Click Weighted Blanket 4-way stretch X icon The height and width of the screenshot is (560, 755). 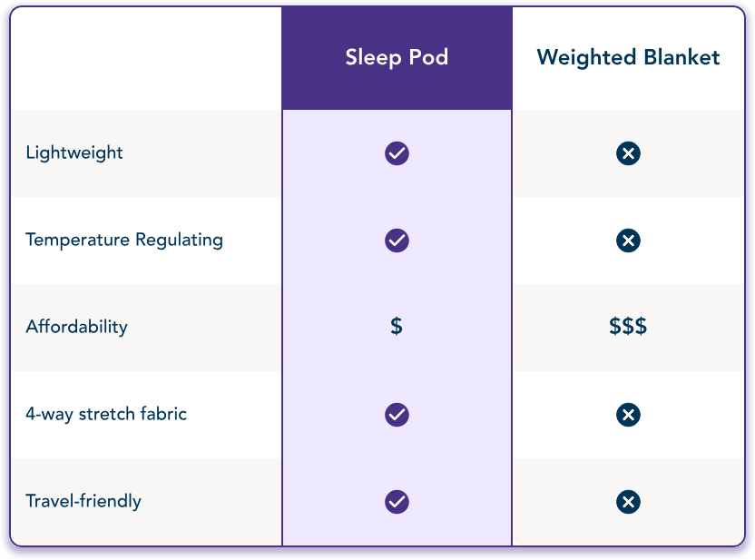point(628,415)
